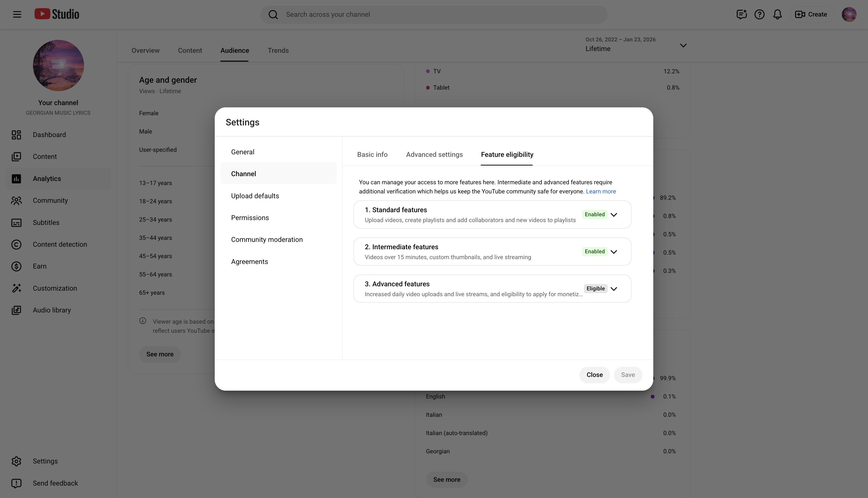Click the search magnifier icon
This screenshot has width=868, height=498.
[273, 14]
